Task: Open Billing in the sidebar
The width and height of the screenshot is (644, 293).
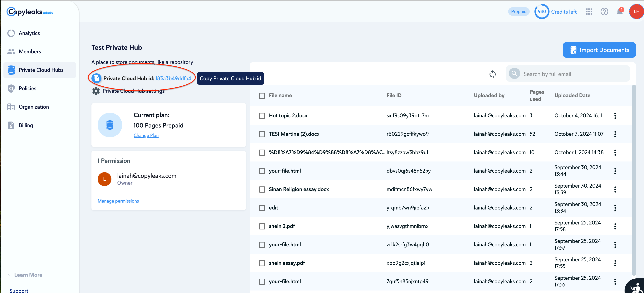Action: coord(40,125)
